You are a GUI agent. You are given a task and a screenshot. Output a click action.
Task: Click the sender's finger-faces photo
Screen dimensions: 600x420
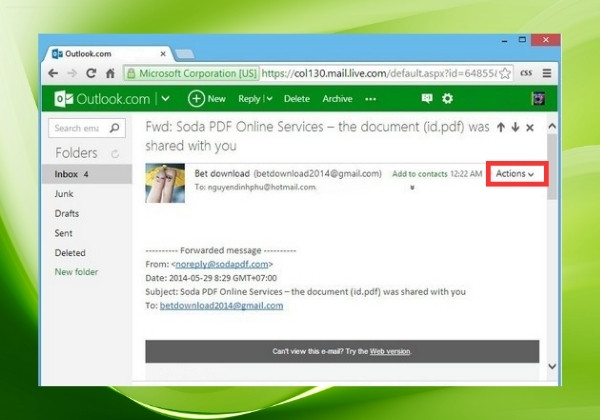[165, 183]
